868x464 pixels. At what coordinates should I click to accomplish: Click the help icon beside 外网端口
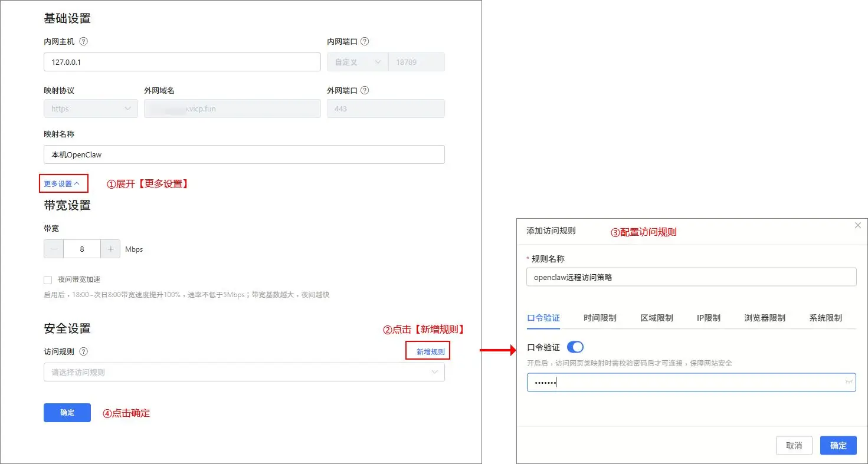365,90
